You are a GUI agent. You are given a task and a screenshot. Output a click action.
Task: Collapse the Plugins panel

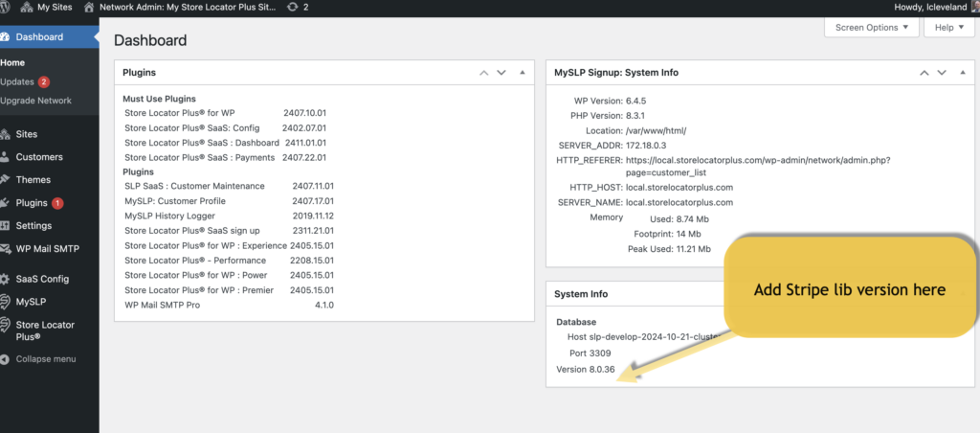(x=523, y=73)
